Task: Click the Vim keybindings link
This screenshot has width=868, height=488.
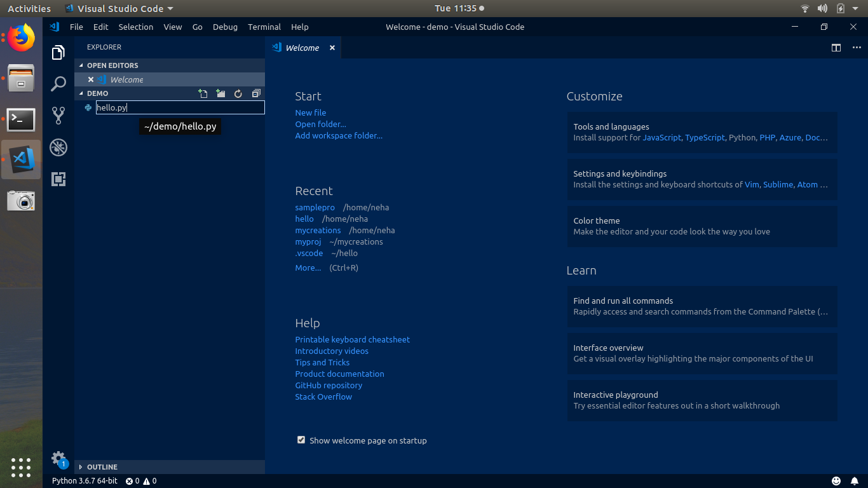Action: [x=752, y=184]
